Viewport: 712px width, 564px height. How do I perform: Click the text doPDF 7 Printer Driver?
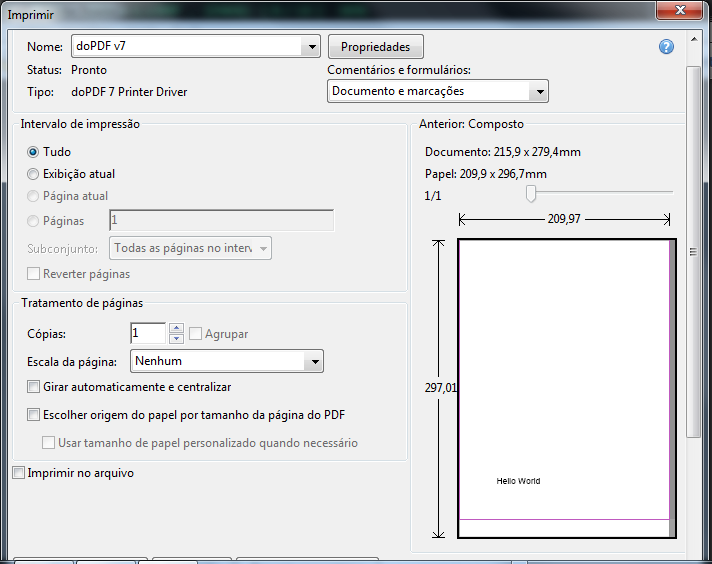click(129, 92)
